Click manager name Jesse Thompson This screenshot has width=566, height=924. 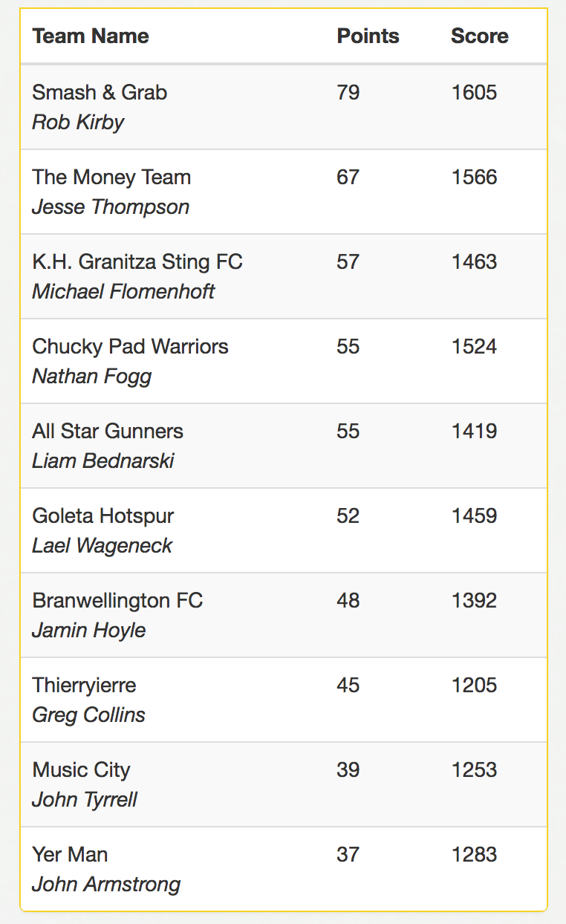(x=111, y=207)
